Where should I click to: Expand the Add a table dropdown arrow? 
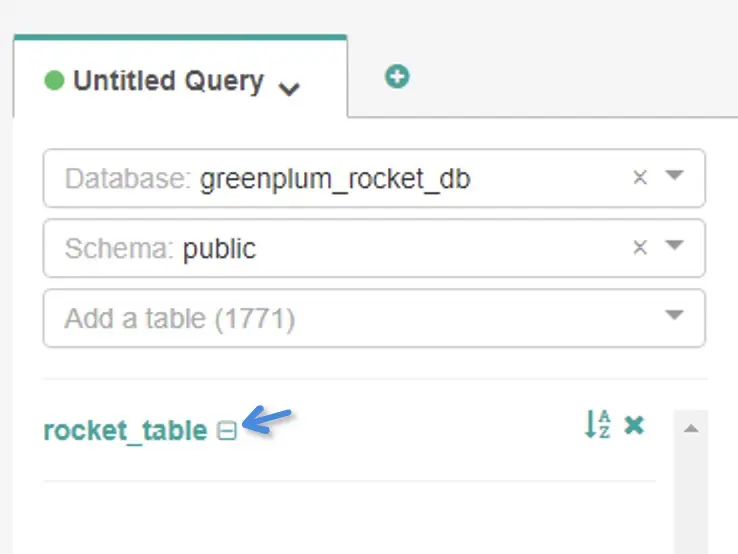pyautogui.click(x=674, y=317)
